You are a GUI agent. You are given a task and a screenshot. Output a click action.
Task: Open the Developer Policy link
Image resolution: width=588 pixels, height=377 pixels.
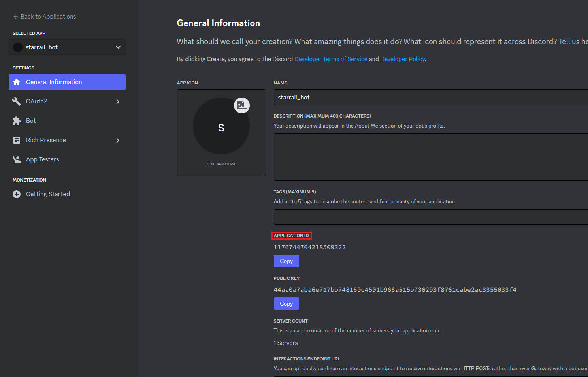pyautogui.click(x=402, y=59)
